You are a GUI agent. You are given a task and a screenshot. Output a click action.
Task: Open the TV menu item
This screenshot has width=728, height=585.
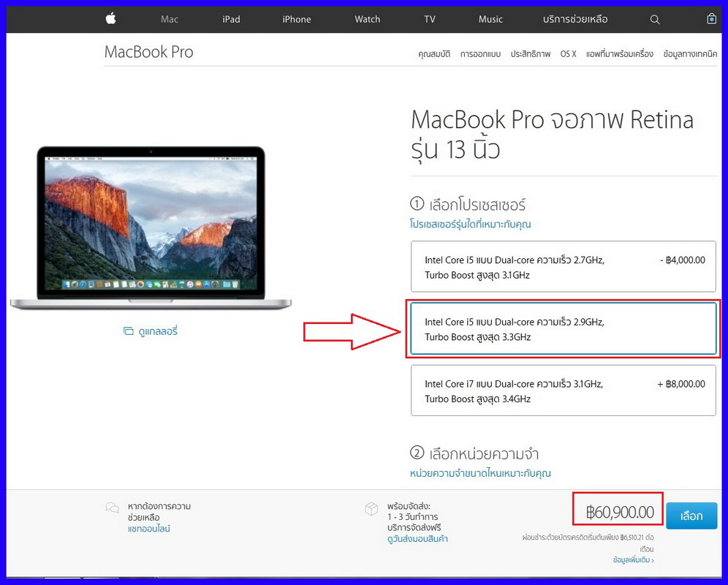(430, 20)
